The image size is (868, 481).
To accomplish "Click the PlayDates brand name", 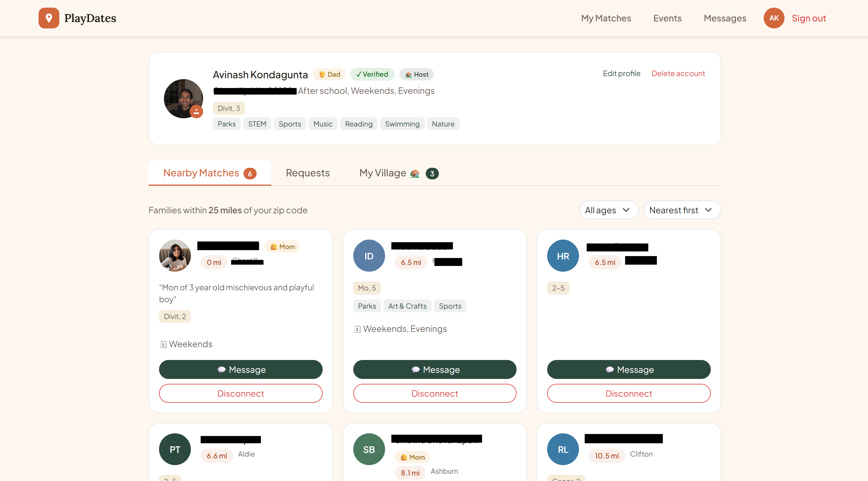I will pyautogui.click(x=90, y=18).
